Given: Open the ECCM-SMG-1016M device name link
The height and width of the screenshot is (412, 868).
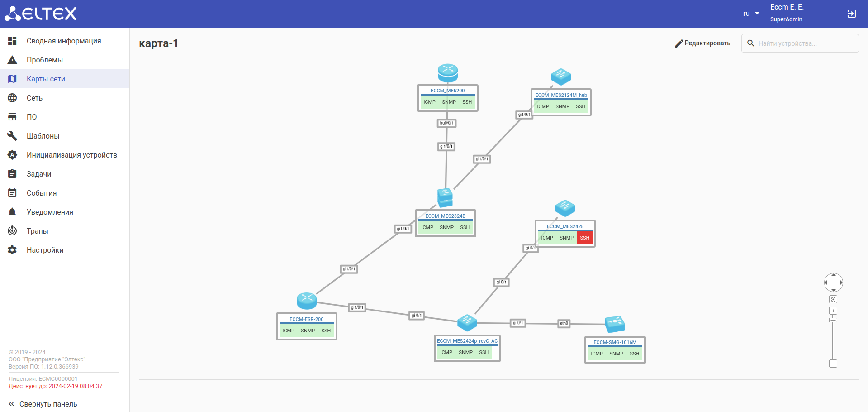Looking at the screenshot, I should pyautogui.click(x=615, y=342).
